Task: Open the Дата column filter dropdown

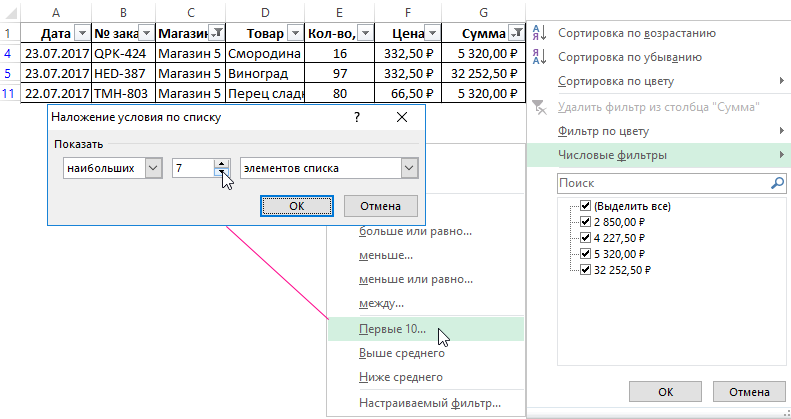Action: point(82,33)
